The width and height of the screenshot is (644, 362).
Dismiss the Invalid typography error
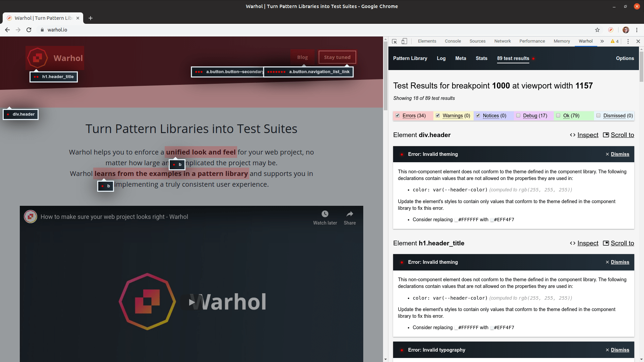tap(617, 350)
